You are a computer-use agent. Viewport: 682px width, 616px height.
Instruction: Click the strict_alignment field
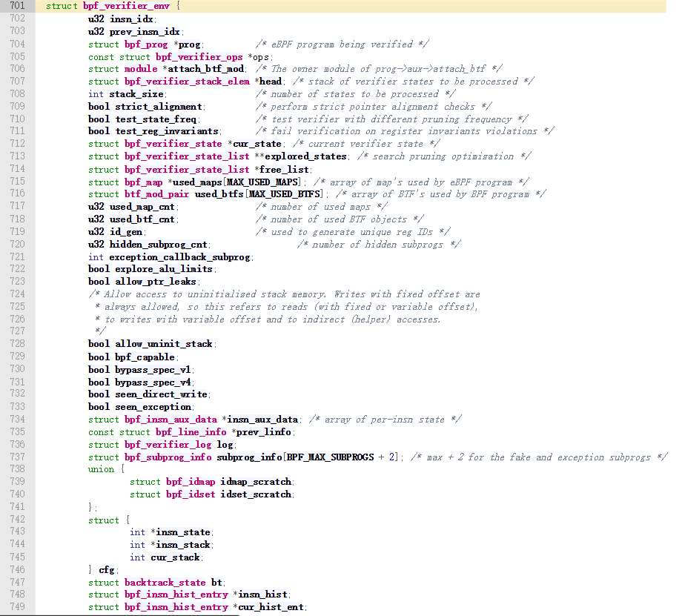pyautogui.click(x=159, y=107)
